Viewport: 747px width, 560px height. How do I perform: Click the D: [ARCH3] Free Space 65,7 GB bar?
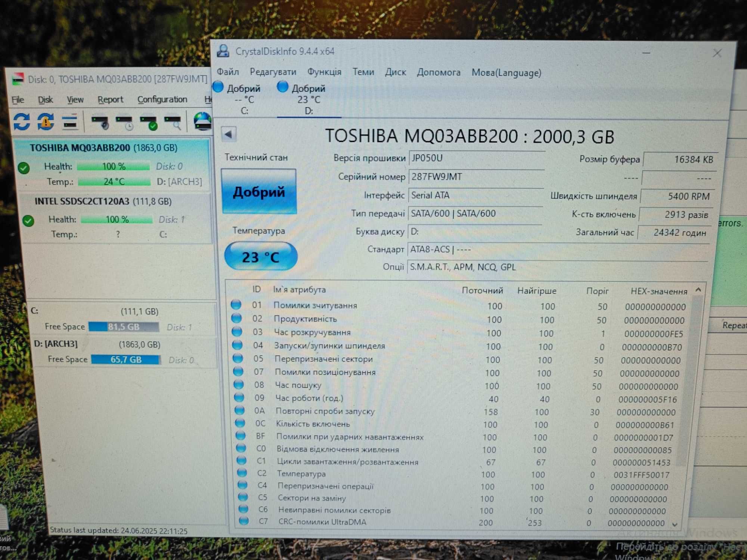[126, 360]
